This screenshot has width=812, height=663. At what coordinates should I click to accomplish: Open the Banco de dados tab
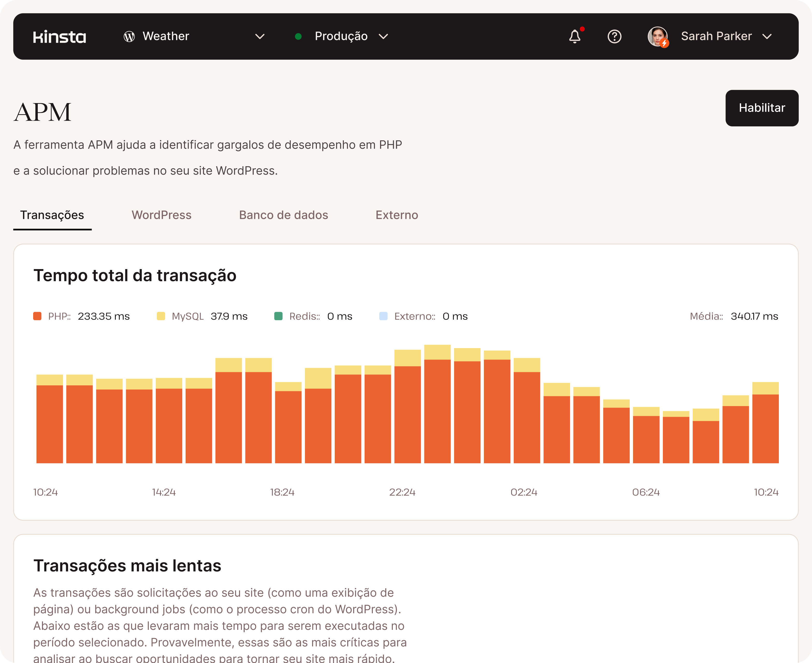coord(283,215)
